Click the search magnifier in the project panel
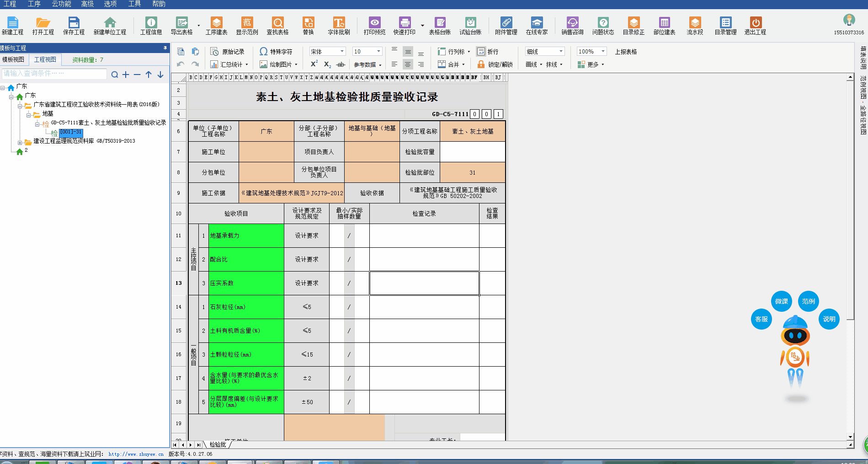Image resolution: width=868 pixels, height=464 pixels. click(x=115, y=75)
